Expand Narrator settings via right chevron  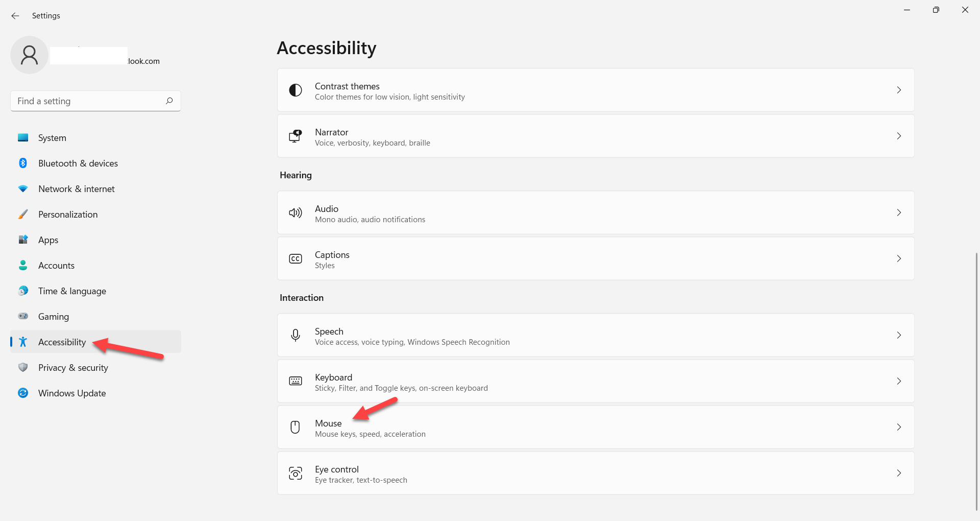click(899, 136)
